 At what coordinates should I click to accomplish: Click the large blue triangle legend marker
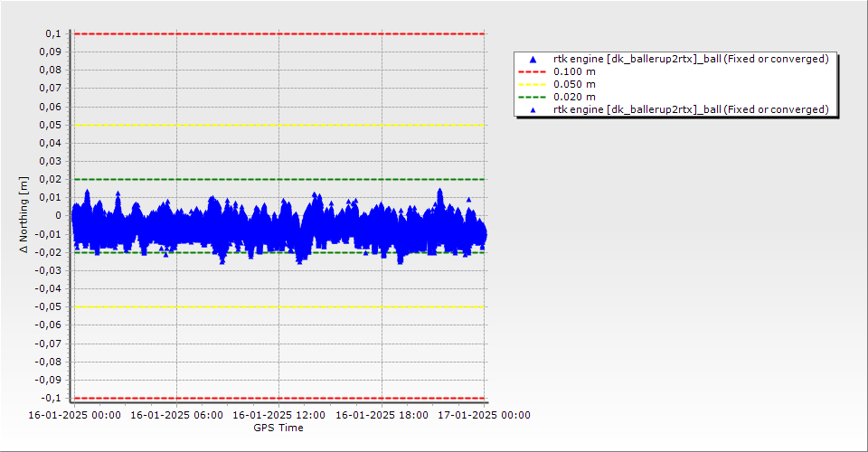coord(533,59)
